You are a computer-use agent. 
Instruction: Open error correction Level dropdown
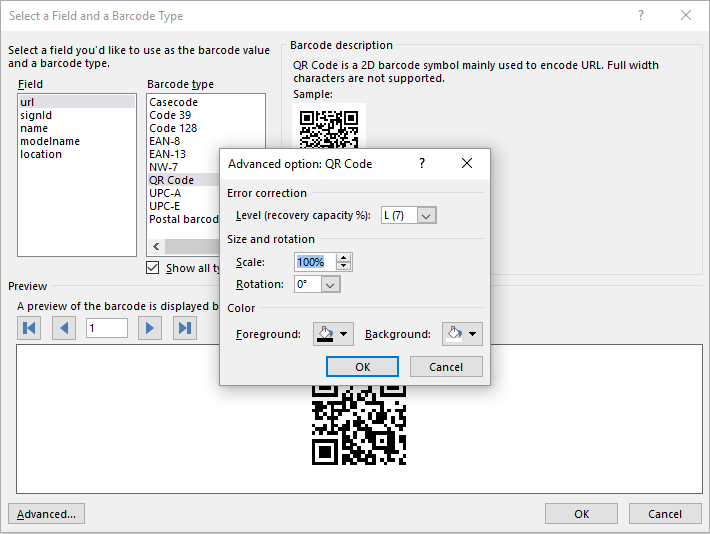click(x=426, y=216)
